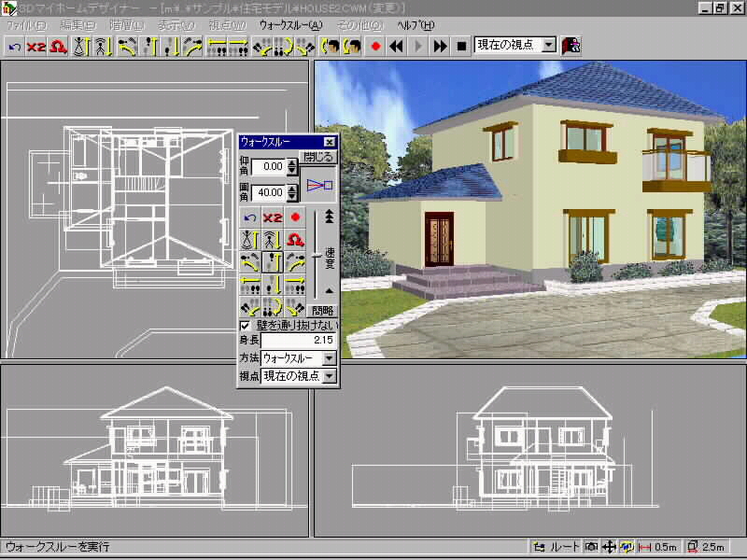This screenshot has height=560, width=747.
Task: Open the 方法 ウォークスルー dropdown
Action: coord(330,358)
